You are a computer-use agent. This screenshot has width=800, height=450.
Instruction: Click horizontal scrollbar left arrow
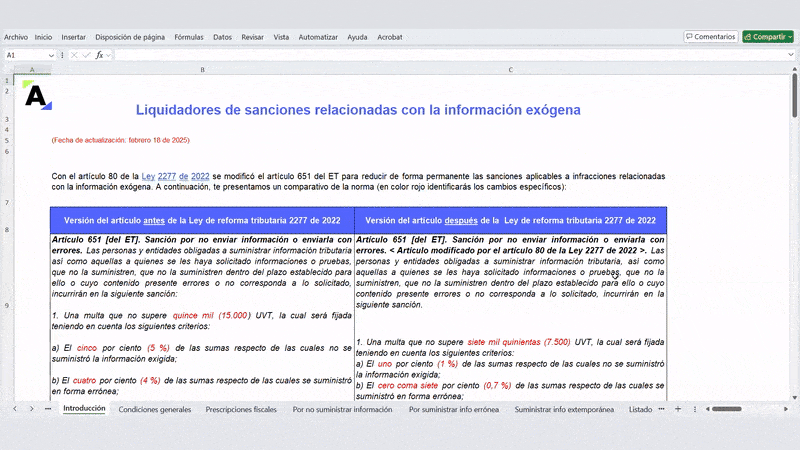(708, 409)
